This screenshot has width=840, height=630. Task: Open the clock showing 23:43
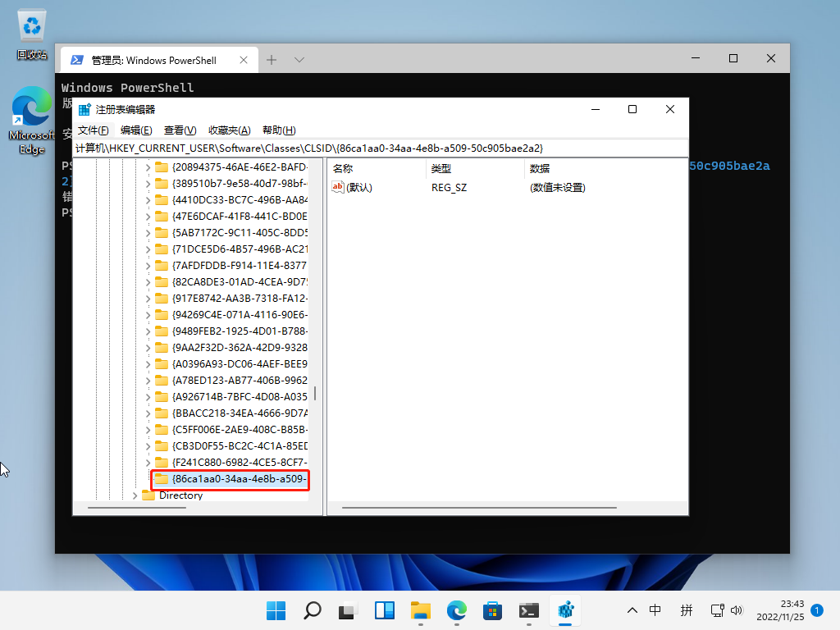pyautogui.click(x=780, y=610)
